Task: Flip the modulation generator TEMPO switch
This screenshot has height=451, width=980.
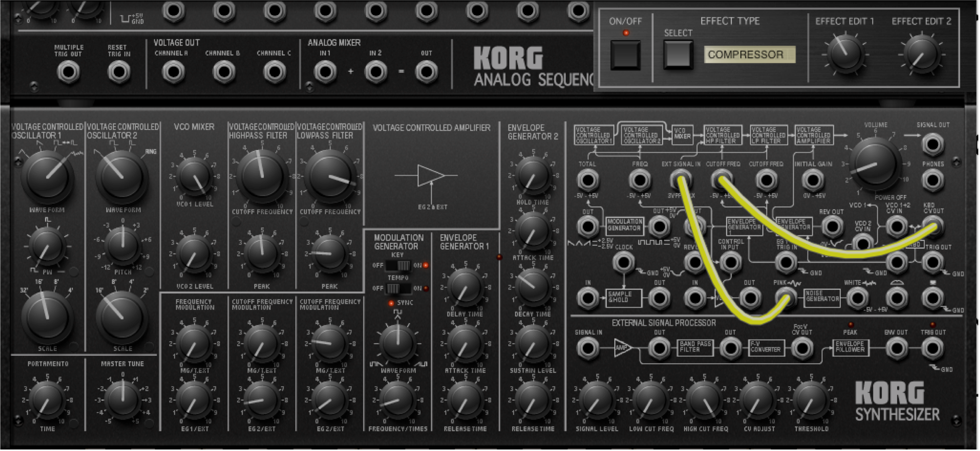Action: pyautogui.click(x=399, y=288)
